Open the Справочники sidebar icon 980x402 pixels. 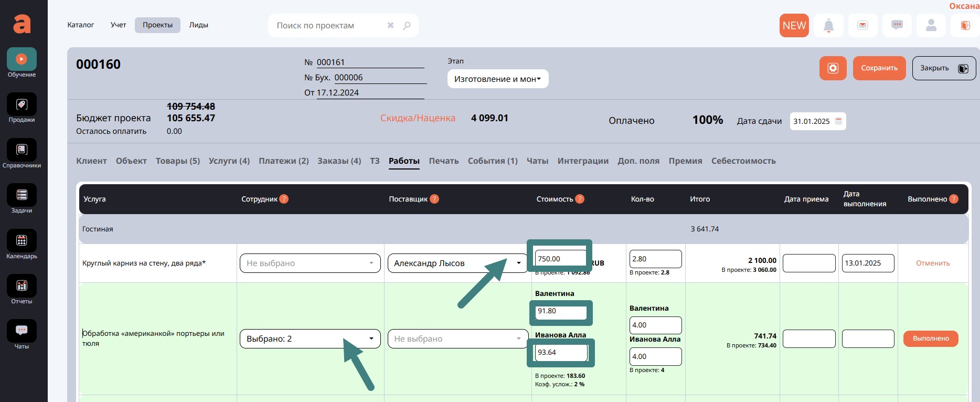point(22,150)
